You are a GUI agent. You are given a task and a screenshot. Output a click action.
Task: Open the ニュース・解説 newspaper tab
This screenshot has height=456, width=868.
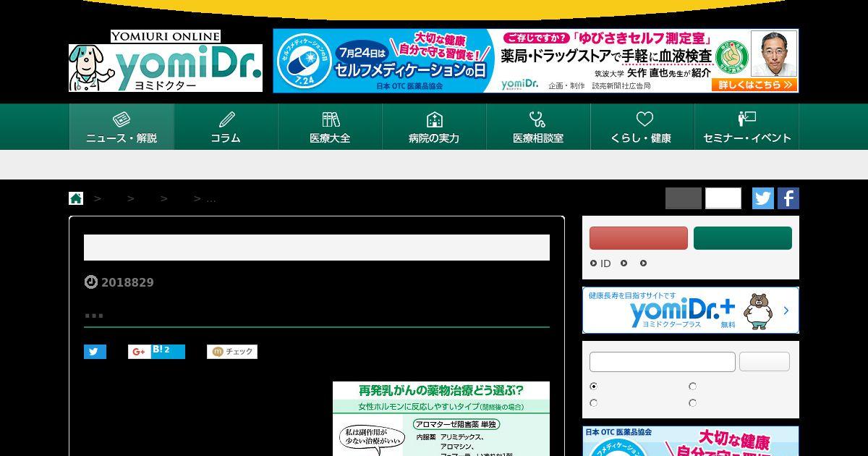[x=122, y=127]
